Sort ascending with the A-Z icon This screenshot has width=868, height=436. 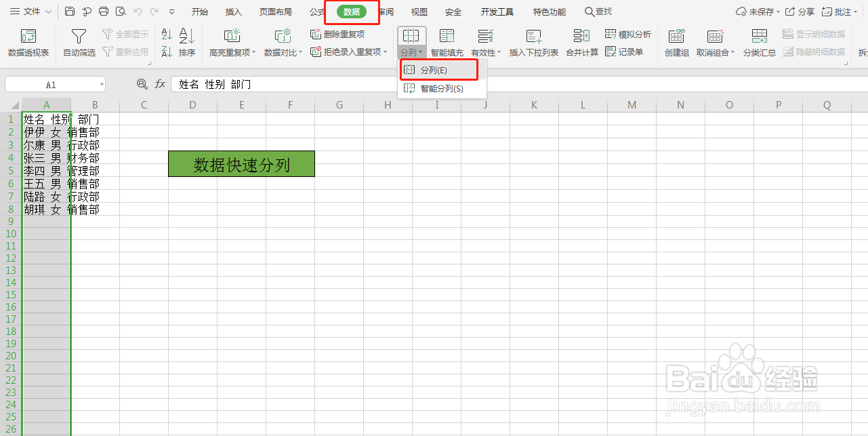167,34
